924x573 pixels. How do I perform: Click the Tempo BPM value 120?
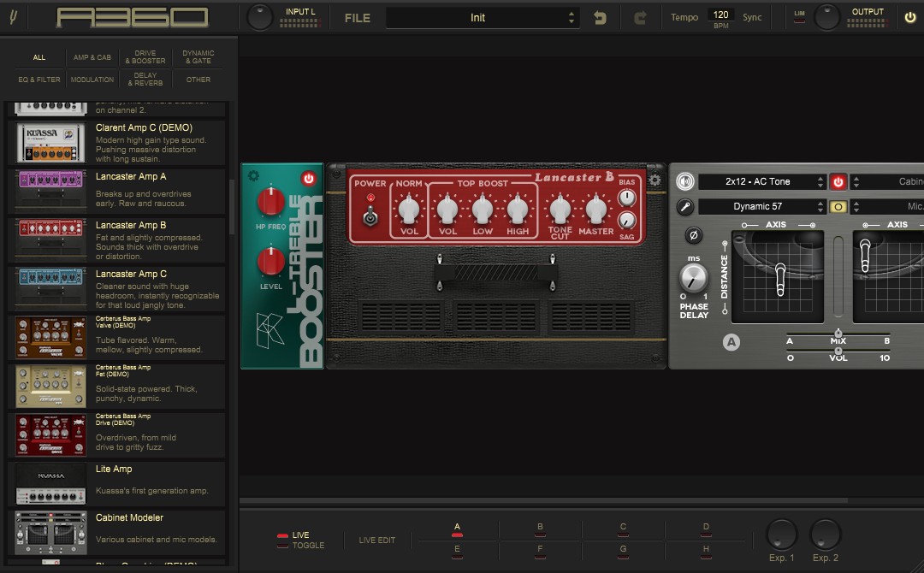click(720, 15)
